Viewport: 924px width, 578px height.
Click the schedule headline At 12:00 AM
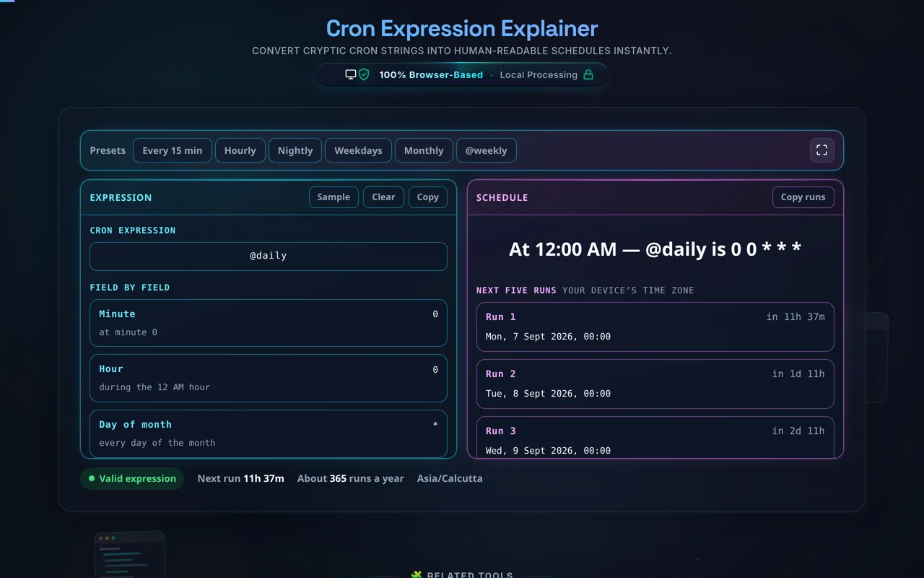click(x=655, y=249)
